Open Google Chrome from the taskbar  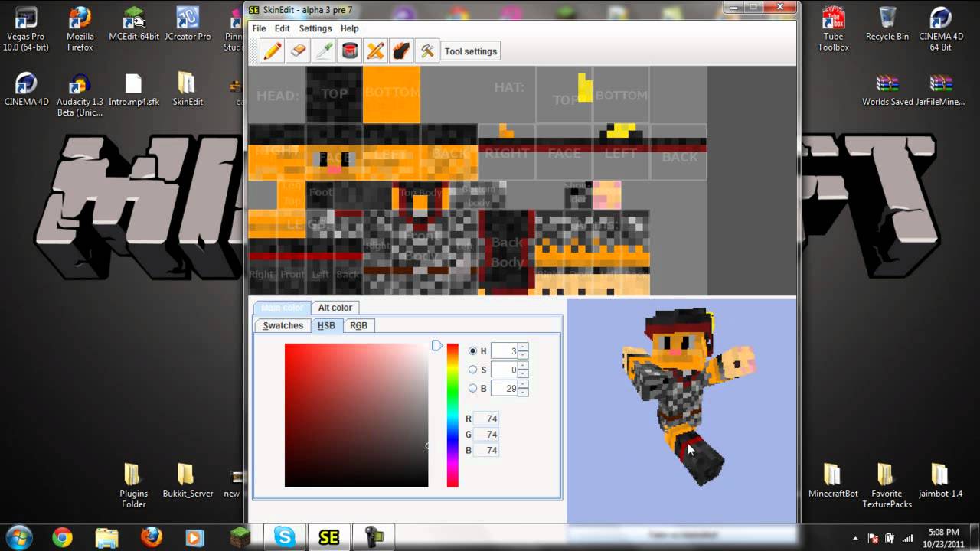point(62,537)
